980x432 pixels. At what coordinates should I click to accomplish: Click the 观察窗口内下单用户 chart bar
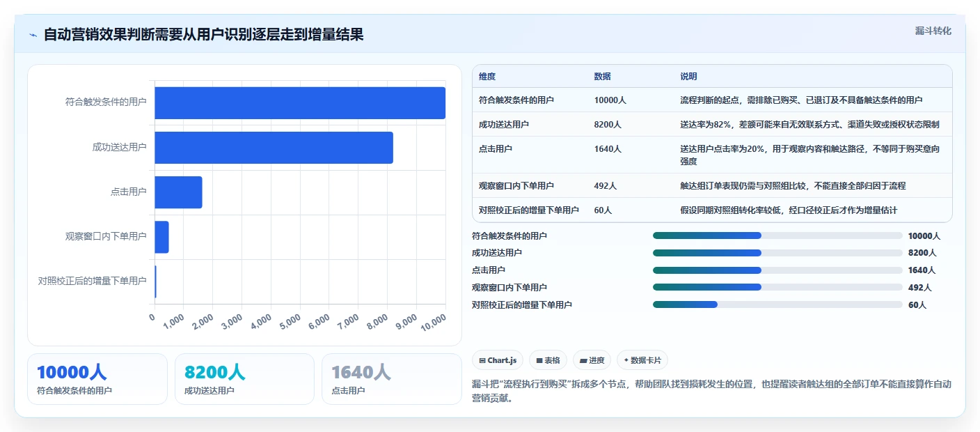(x=161, y=237)
